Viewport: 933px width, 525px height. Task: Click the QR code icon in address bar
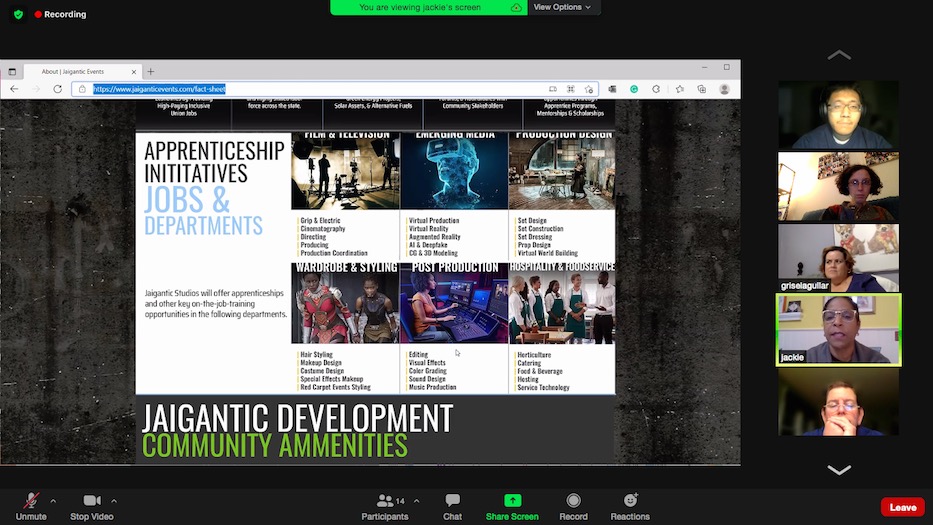tap(571, 89)
